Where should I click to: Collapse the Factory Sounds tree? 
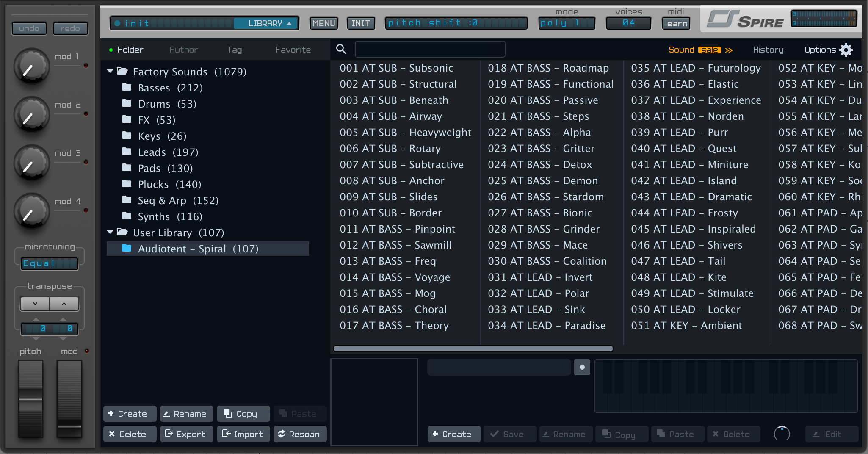click(110, 72)
